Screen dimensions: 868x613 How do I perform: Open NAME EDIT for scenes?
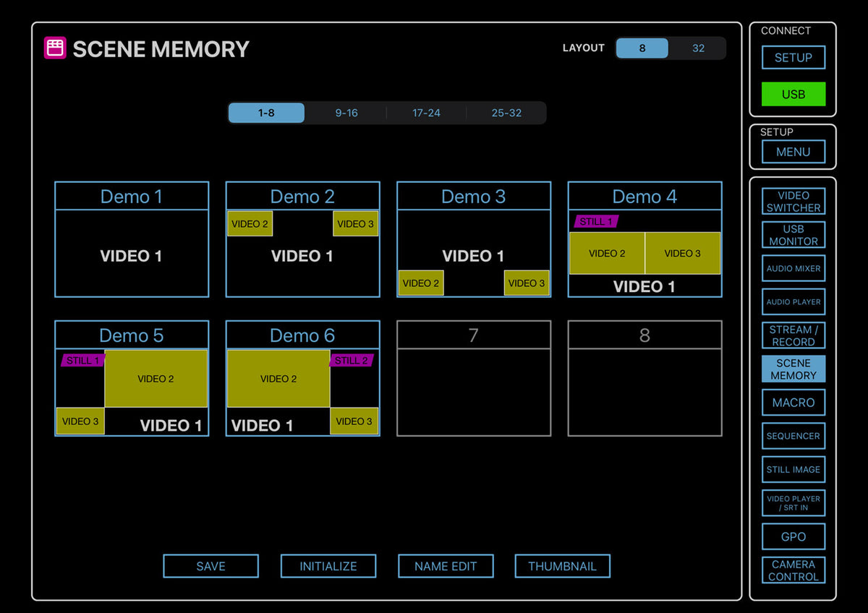coord(446,566)
